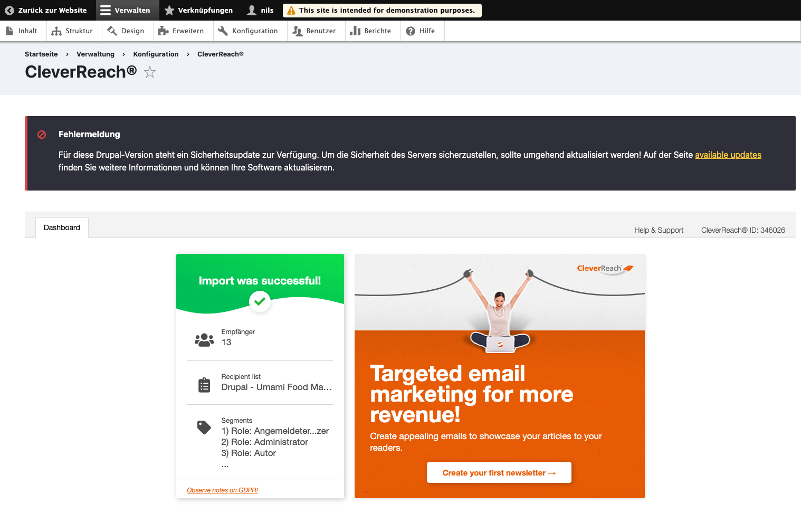Open the Berichte menu
Viewport: 801px width, 532px height.
373,31
